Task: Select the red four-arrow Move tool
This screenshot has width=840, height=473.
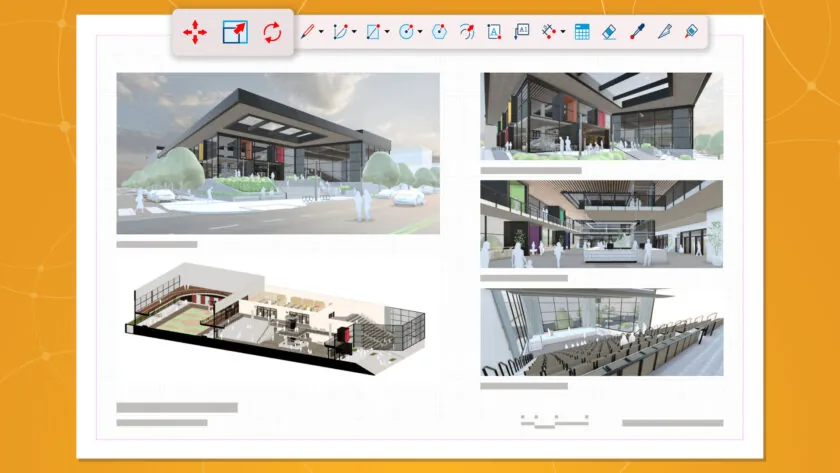Action: [195, 32]
